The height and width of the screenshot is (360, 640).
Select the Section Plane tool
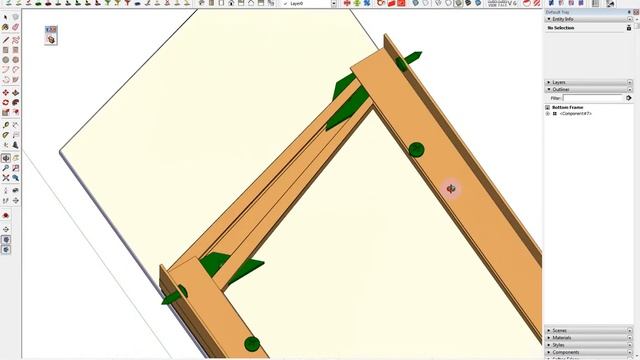tap(16, 200)
